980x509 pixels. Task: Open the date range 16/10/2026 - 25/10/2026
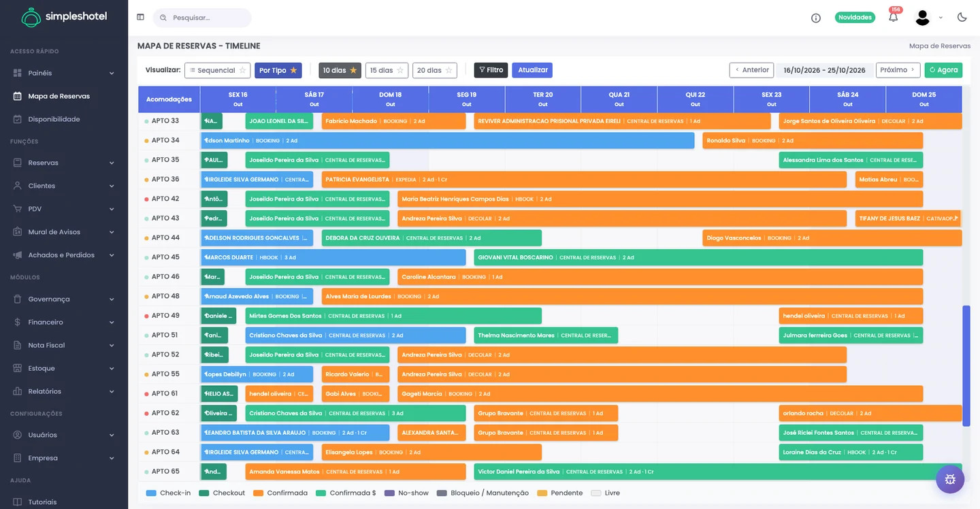824,70
